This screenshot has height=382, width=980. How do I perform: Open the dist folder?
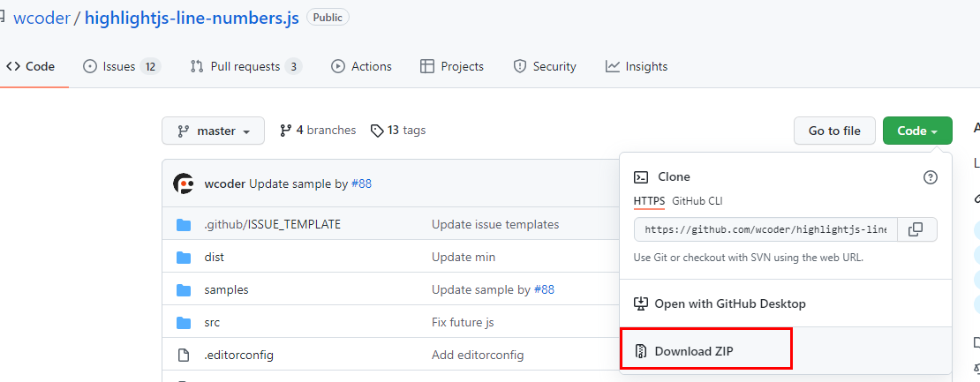point(214,257)
